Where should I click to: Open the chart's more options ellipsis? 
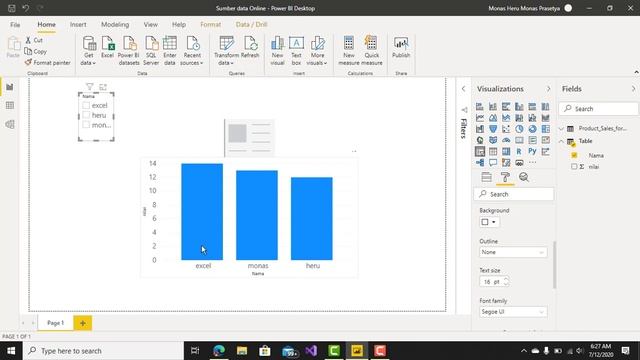(354, 151)
